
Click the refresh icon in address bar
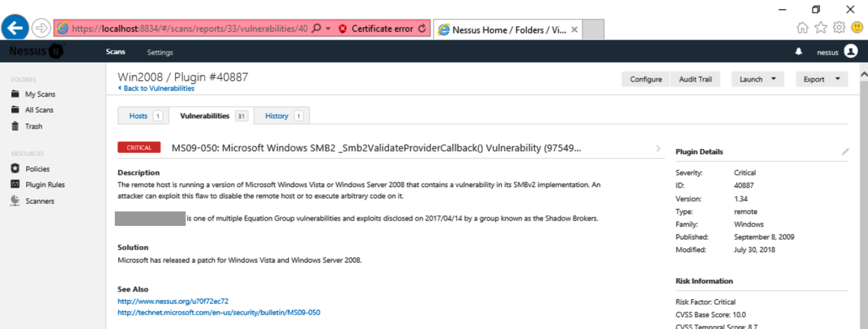point(422,29)
